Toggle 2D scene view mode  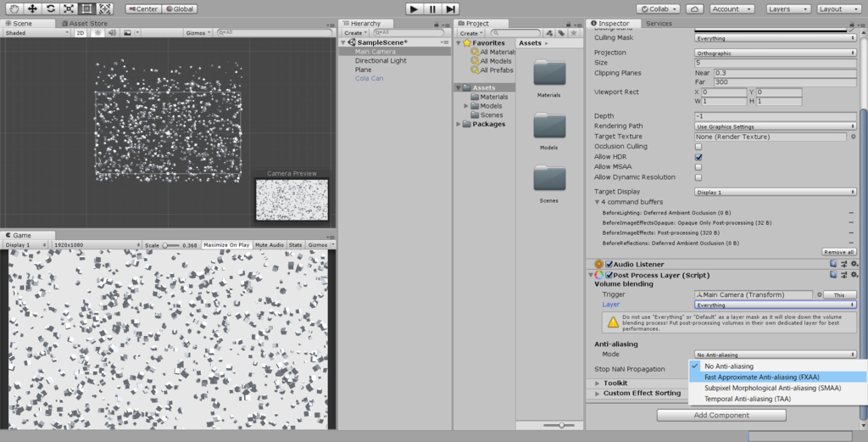click(x=81, y=33)
